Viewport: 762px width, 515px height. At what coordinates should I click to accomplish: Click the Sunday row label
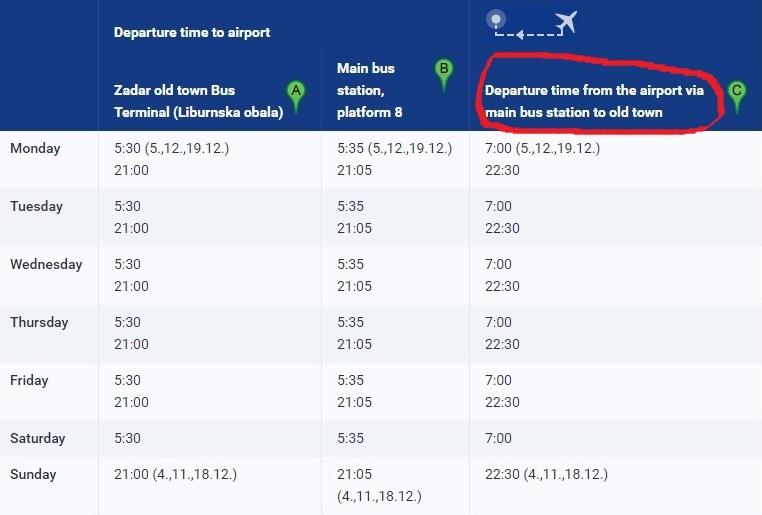click(33, 474)
